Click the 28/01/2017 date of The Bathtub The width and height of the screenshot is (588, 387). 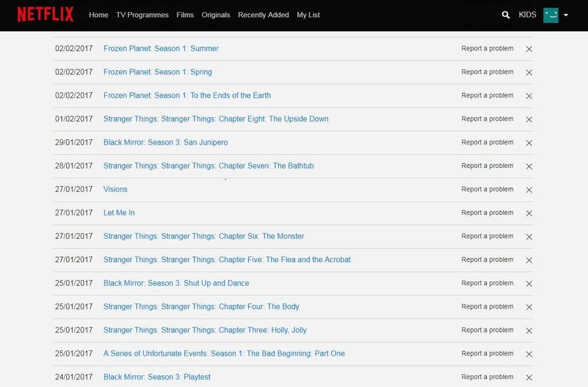click(74, 166)
